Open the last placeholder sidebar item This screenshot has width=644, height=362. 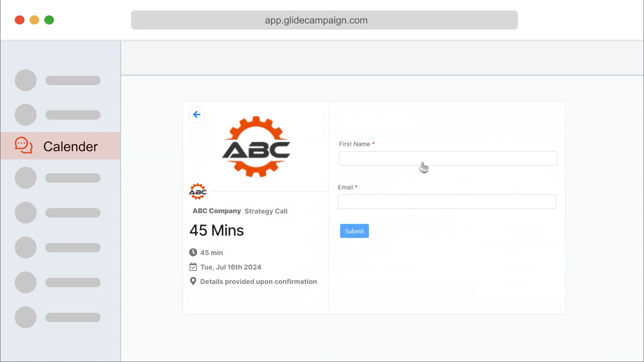coord(58,317)
